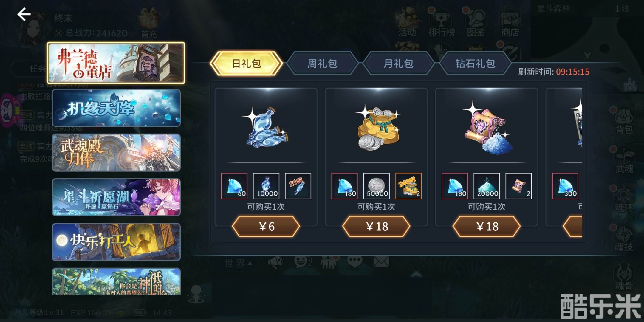Tap the 20000 crystal powder icon
This screenshot has height=322, width=644.
(x=487, y=186)
